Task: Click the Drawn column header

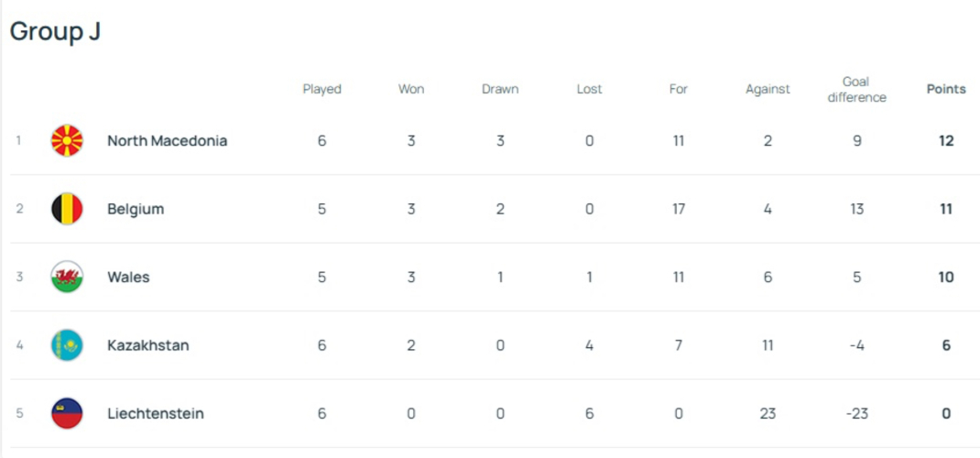Action: pyautogui.click(x=500, y=89)
